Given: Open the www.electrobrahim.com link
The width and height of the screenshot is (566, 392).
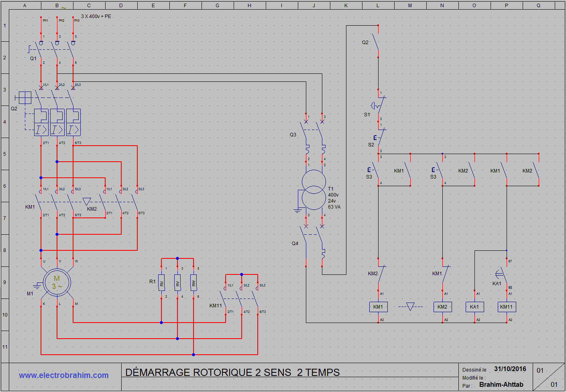Looking at the screenshot, I should pyautogui.click(x=64, y=376).
